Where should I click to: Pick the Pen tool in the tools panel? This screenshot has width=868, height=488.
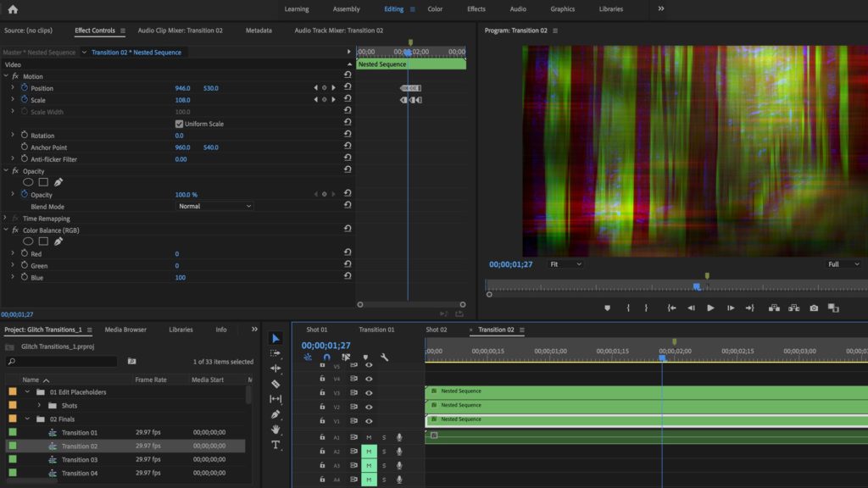pyautogui.click(x=275, y=414)
